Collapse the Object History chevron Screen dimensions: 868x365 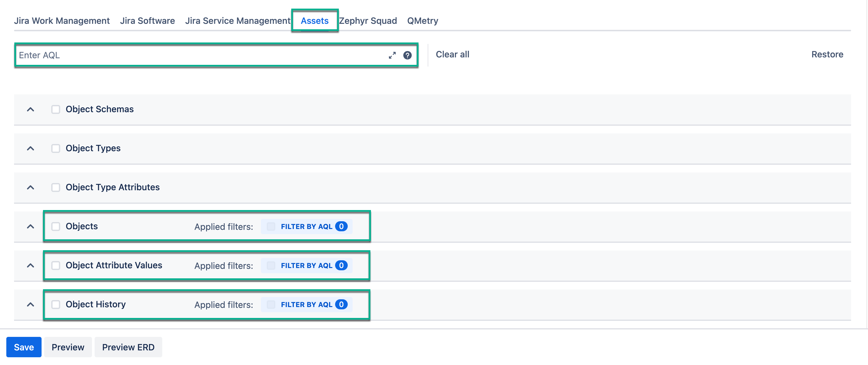pos(30,305)
